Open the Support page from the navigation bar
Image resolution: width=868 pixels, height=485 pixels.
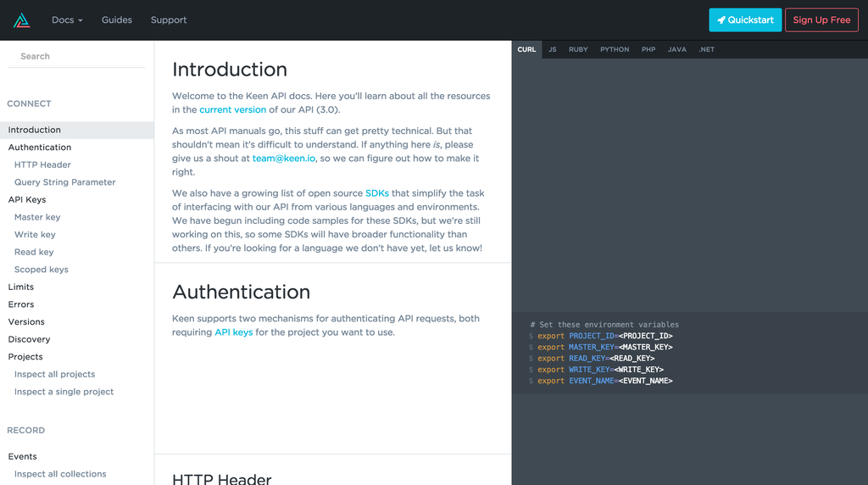point(169,20)
